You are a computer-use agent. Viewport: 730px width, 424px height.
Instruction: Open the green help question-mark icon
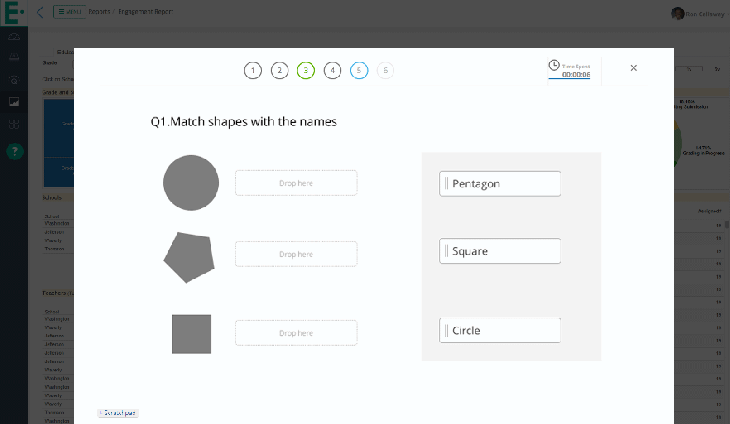click(14, 151)
